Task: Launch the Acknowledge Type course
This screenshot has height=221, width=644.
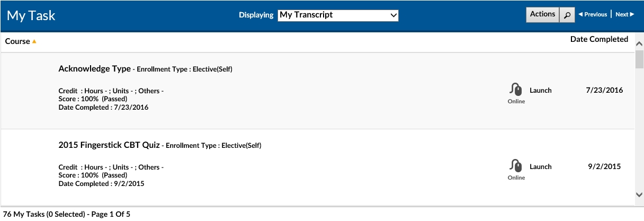Action: pyautogui.click(x=541, y=91)
